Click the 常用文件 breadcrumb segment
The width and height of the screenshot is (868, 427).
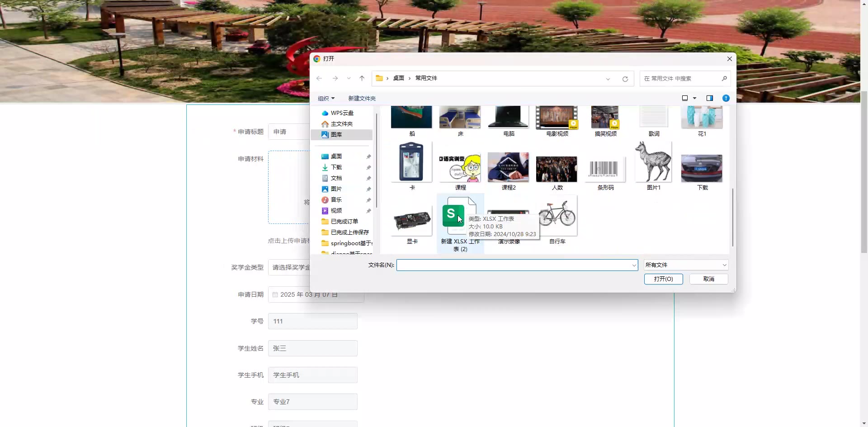426,78
